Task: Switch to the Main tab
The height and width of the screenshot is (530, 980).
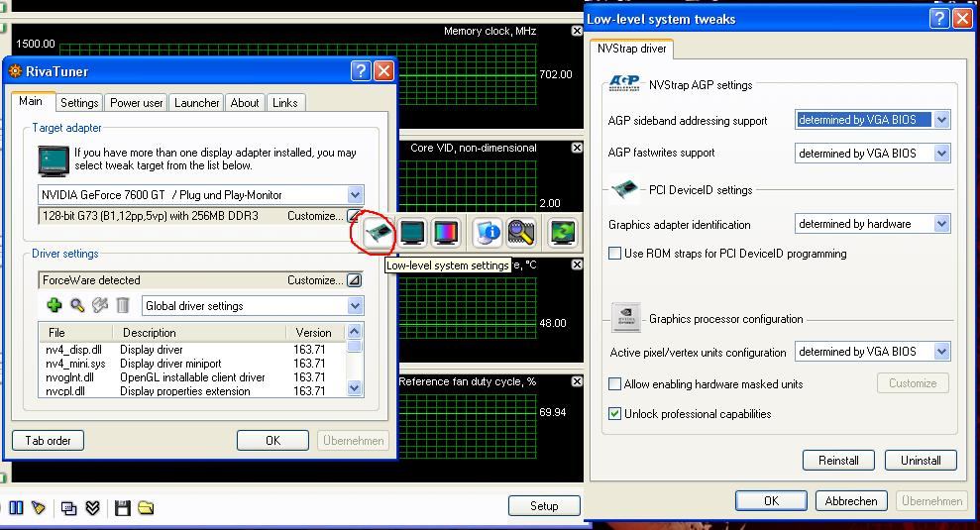Action: click(x=31, y=101)
